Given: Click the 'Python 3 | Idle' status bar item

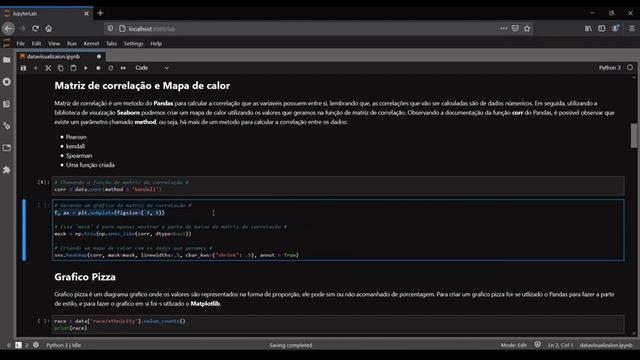Looking at the screenshot, I should pyautogui.click(x=64, y=345).
